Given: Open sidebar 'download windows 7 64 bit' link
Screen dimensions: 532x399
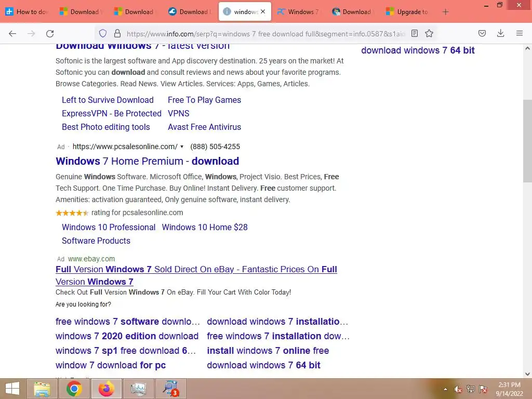Looking at the screenshot, I should (x=418, y=50).
